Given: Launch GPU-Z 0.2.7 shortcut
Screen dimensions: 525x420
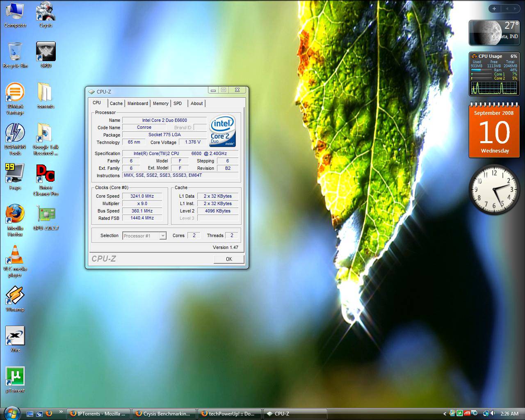Looking at the screenshot, I should tap(46, 217).
